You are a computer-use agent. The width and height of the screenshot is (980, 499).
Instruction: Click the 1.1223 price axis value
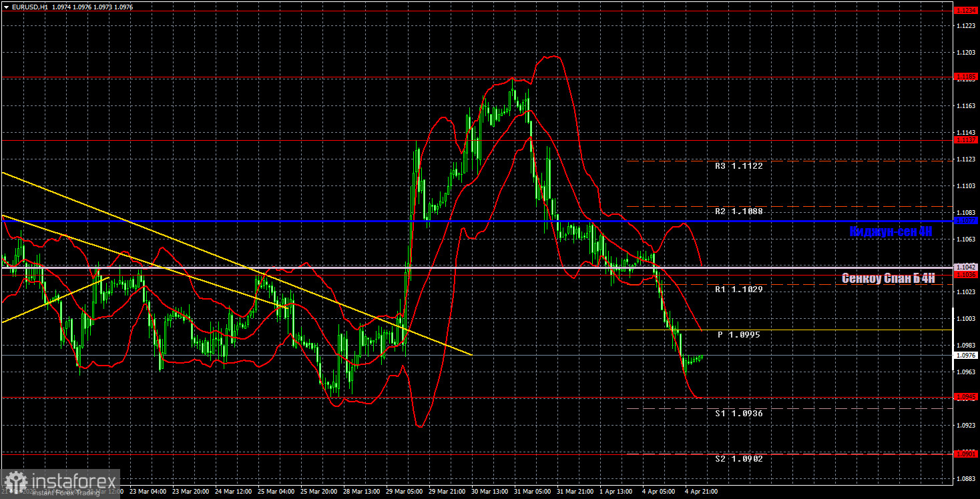(x=967, y=25)
